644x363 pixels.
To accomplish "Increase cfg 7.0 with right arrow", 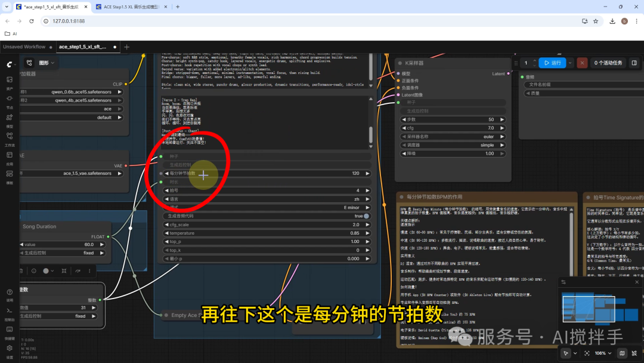I will (502, 128).
